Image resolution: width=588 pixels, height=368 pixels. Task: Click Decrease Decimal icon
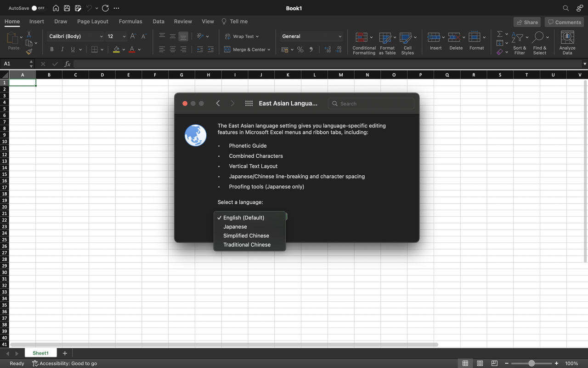pyautogui.click(x=339, y=49)
